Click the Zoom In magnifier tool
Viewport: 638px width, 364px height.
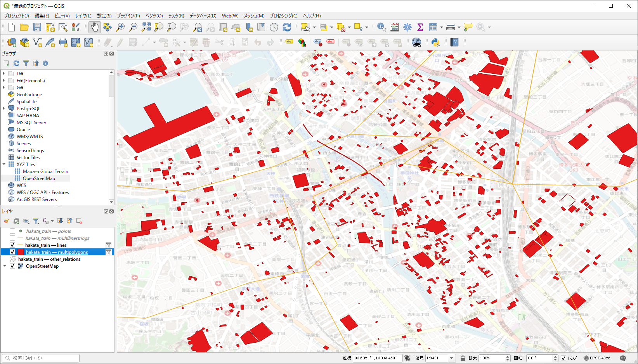pyautogui.click(x=120, y=27)
